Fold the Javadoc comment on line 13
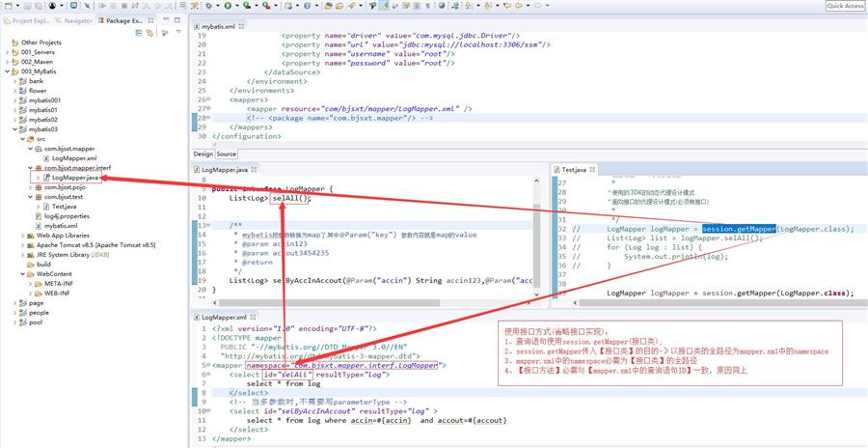 (208, 225)
